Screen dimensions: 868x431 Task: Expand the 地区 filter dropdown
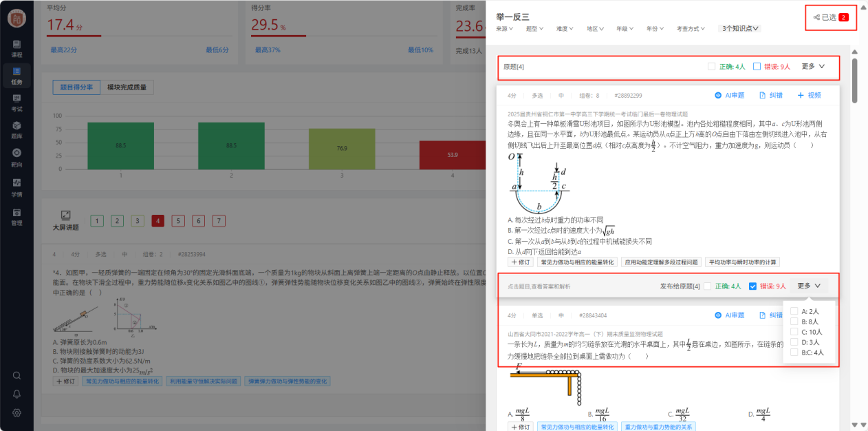(x=595, y=29)
